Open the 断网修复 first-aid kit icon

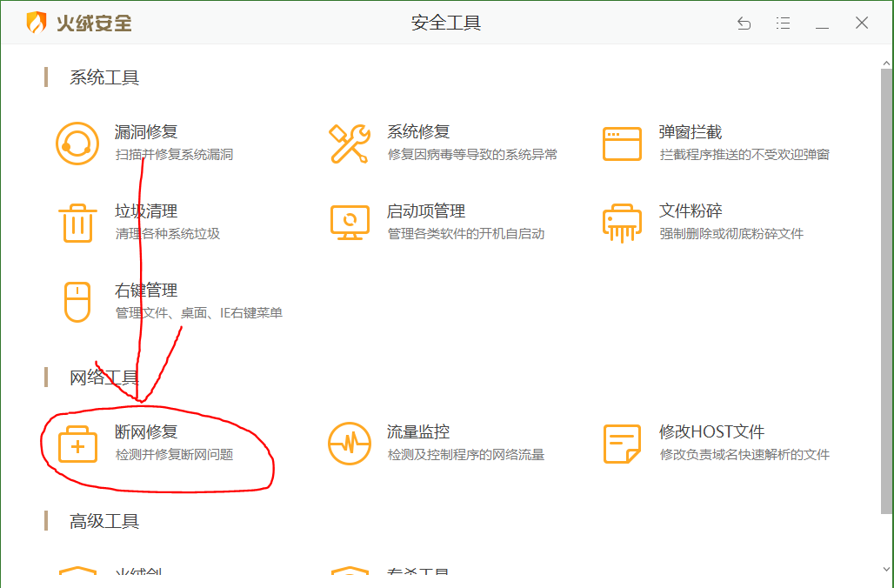[x=77, y=444]
